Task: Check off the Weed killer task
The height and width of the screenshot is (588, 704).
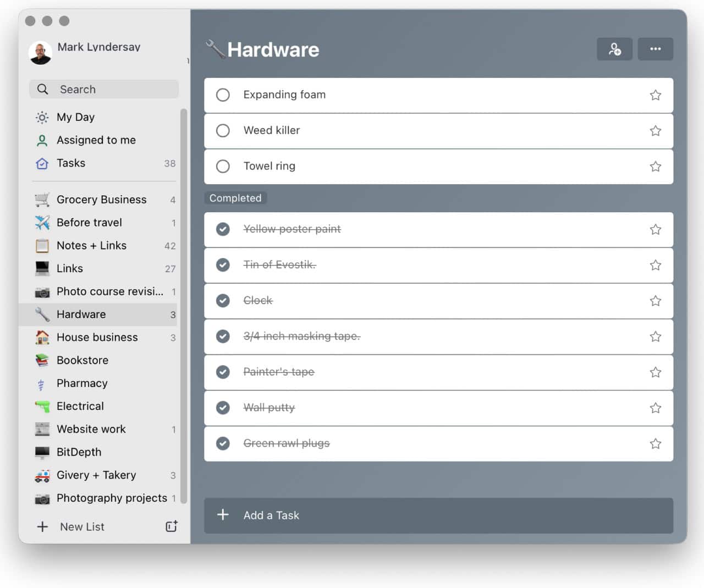Action: pyautogui.click(x=223, y=131)
